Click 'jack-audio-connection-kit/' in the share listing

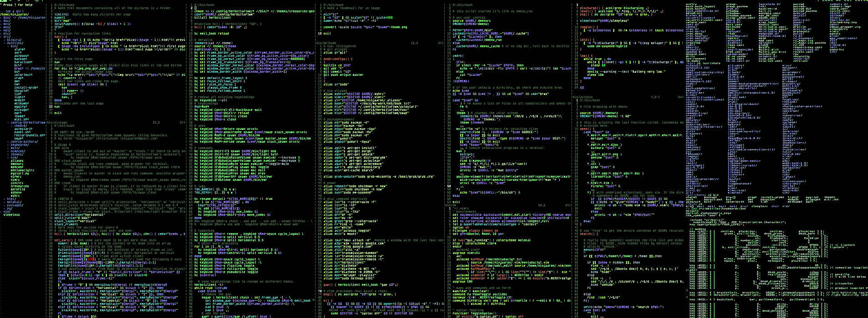pyautogui.click(x=751, y=149)
